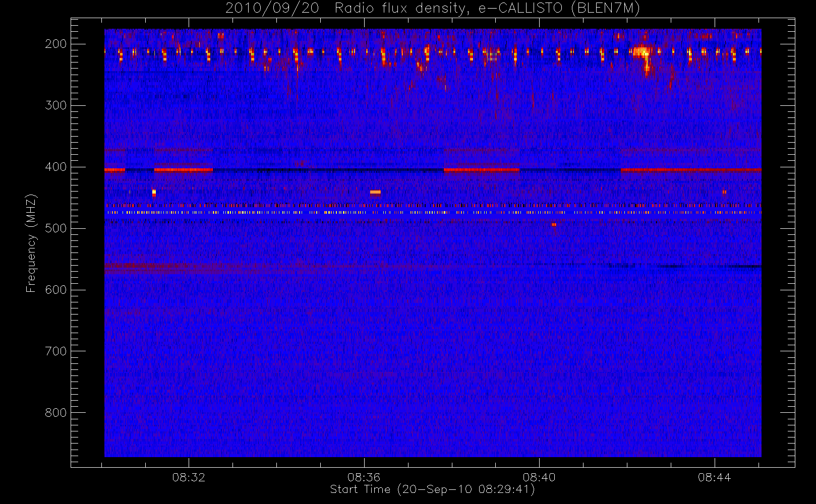
Task: Click the 400 frequency tick label
Action: click(x=56, y=167)
